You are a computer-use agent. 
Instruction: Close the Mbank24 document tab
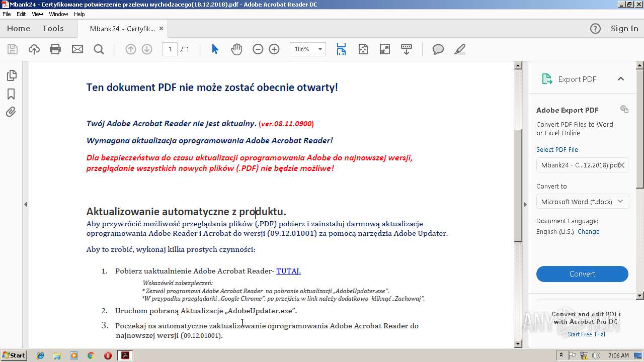[161, 29]
